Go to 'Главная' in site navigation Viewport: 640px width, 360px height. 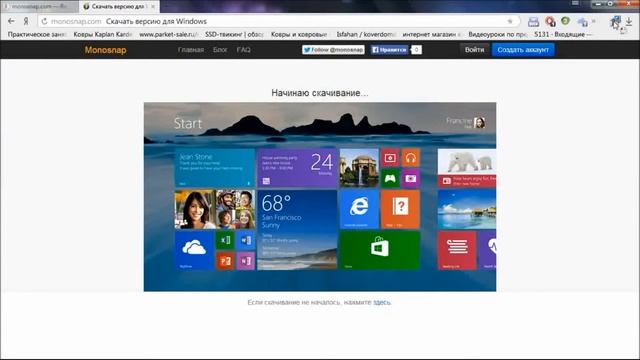coord(191,50)
